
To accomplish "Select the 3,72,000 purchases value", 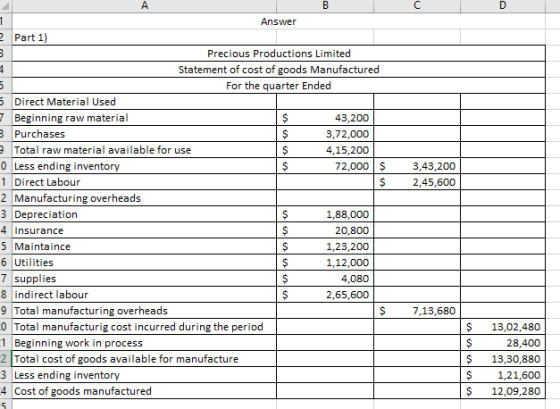I will pos(325,134).
